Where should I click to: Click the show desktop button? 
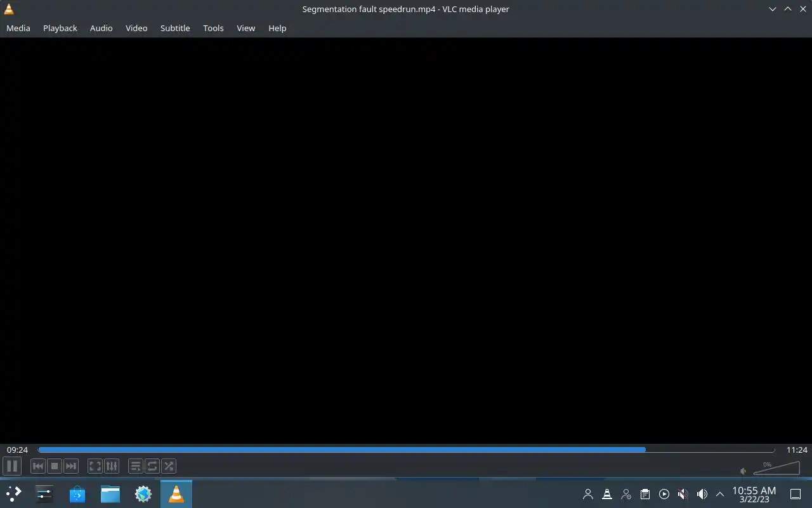point(796,494)
